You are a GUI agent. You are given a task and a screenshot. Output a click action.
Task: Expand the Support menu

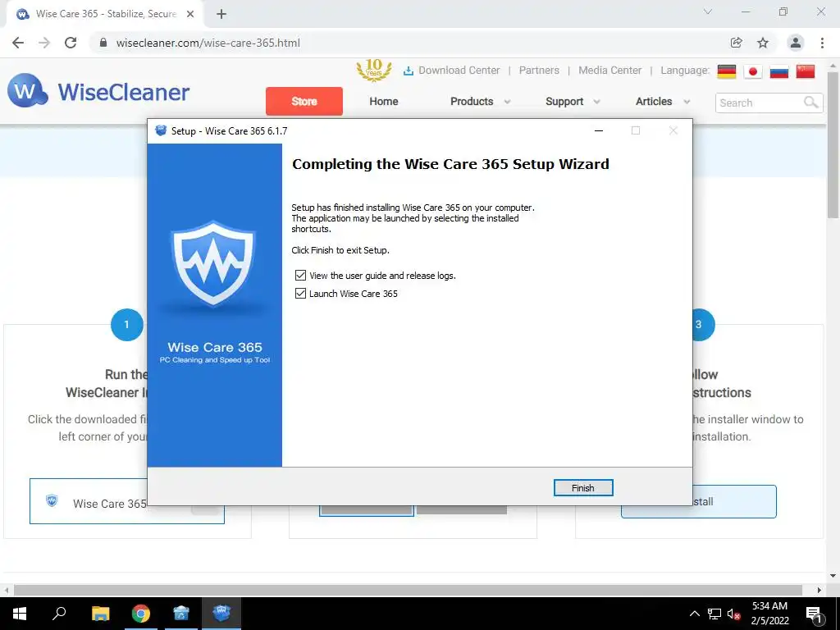pyautogui.click(x=573, y=101)
